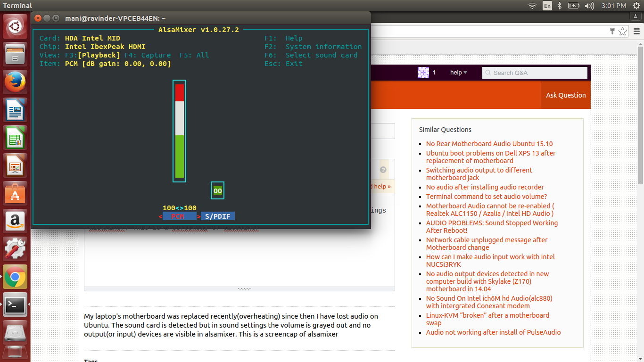Click the clock showing 3:01 PM
This screenshot has width=644, height=362.
(614, 6)
